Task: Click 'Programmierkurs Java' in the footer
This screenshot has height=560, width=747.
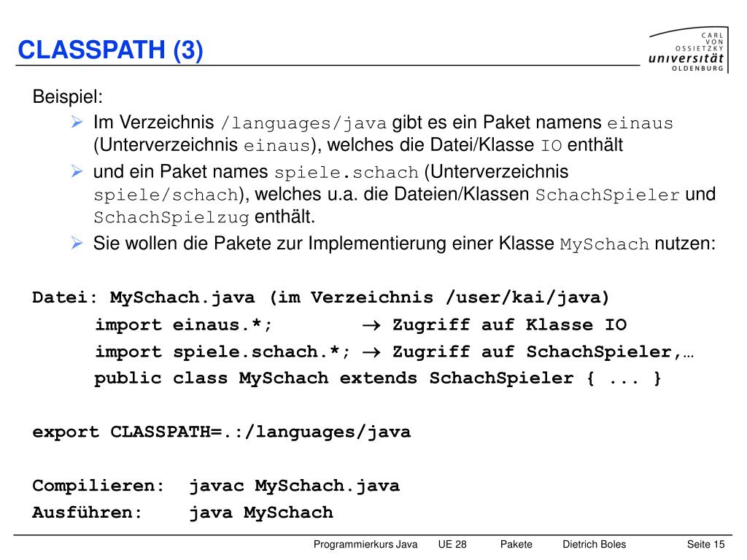Action: point(365,544)
